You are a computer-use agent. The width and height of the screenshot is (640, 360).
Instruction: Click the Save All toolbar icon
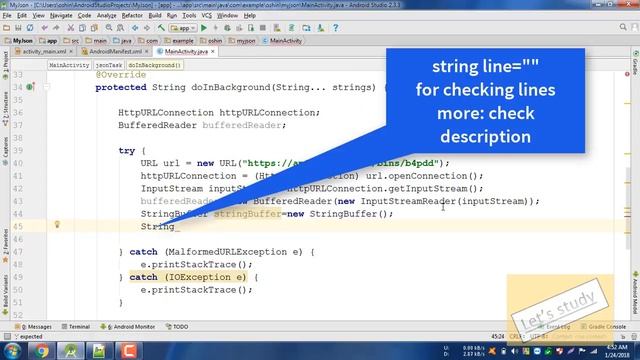[x=18, y=28]
